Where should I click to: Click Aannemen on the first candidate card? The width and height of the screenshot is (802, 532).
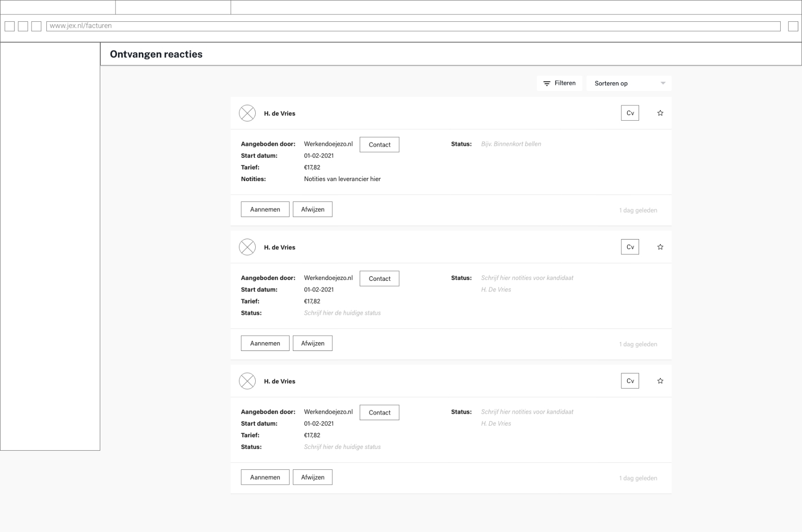[265, 209]
